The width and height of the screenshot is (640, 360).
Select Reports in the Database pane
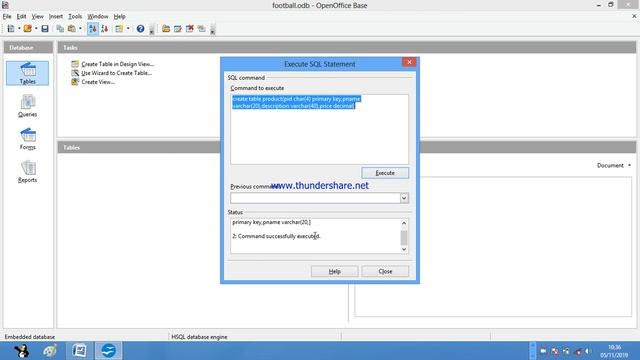(27, 171)
